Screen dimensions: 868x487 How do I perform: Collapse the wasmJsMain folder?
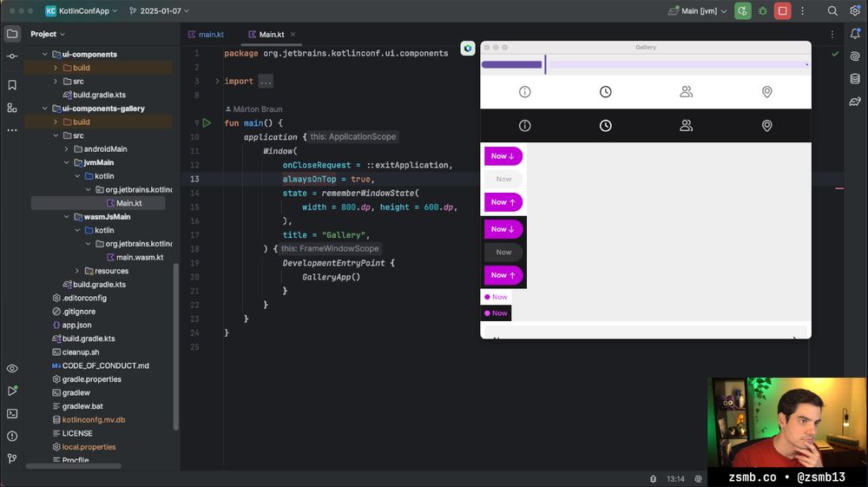(67, 217)
